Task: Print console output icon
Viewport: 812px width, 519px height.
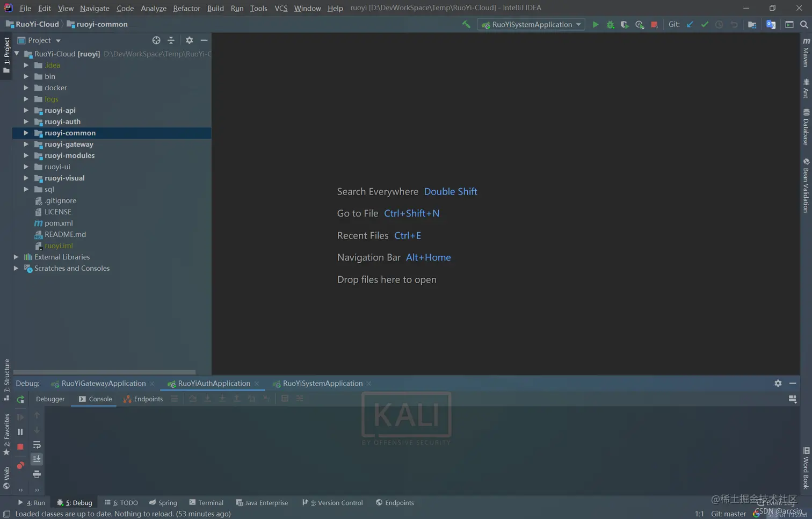Action: (37, 474)
